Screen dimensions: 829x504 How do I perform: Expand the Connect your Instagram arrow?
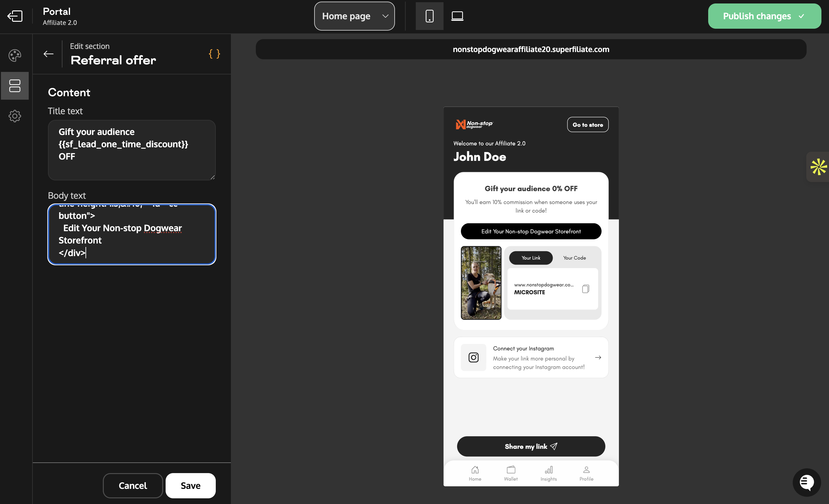click(598, 357)
